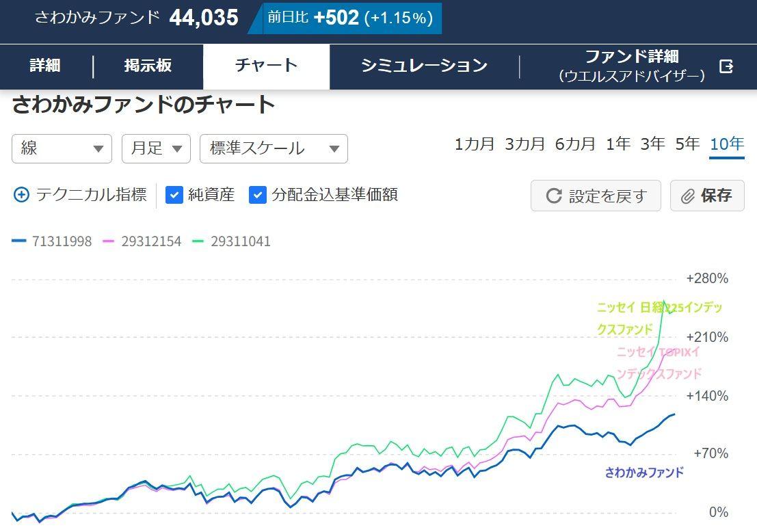Expand the 月足 interval dropdown
This screenshot has width=757, height=532.
coord(156,148)
